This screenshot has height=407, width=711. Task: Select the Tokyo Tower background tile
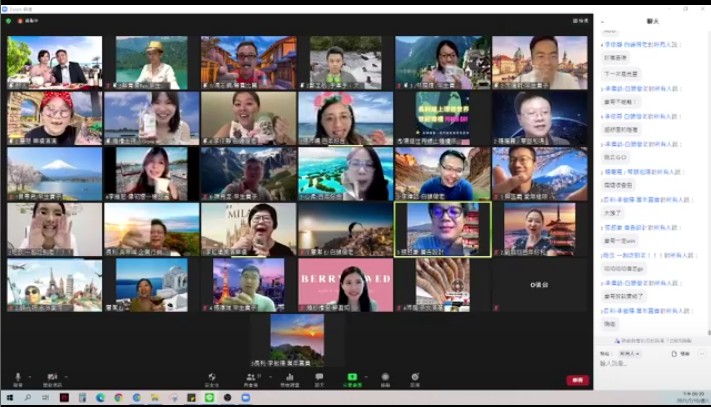tap(248, 285)
